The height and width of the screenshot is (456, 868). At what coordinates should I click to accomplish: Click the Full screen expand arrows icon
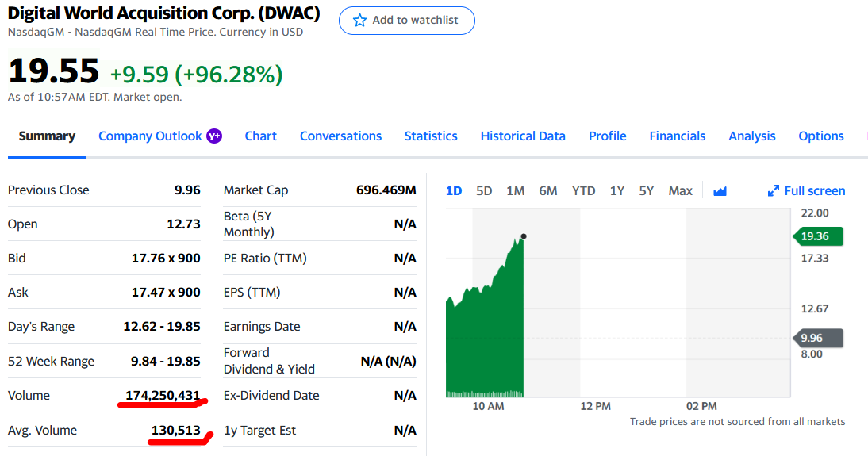(774, 191)
